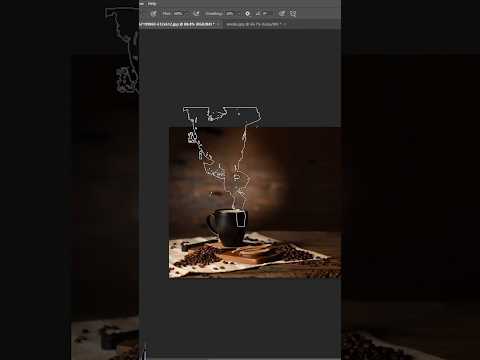Switch to the active first document tab

(x=178, y=24)
